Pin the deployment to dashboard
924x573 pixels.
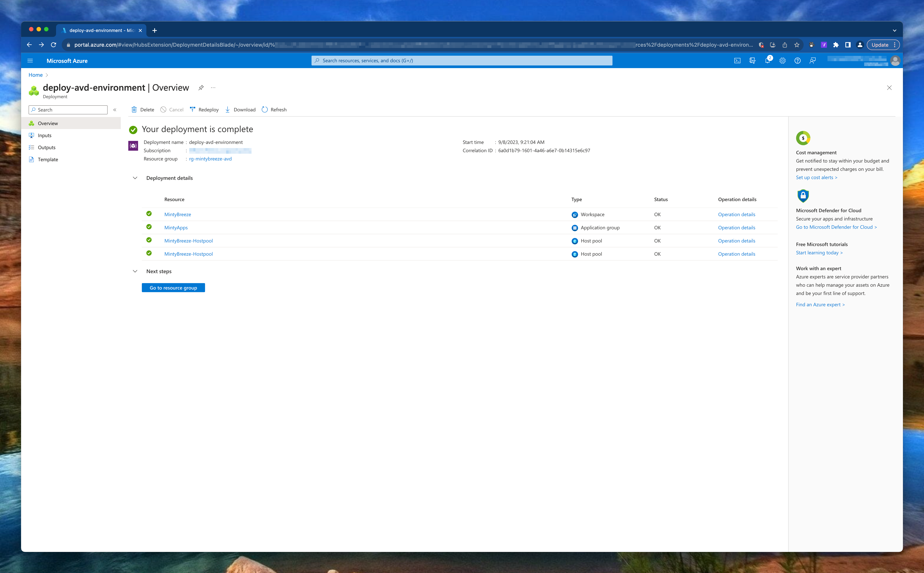point(201,87)
